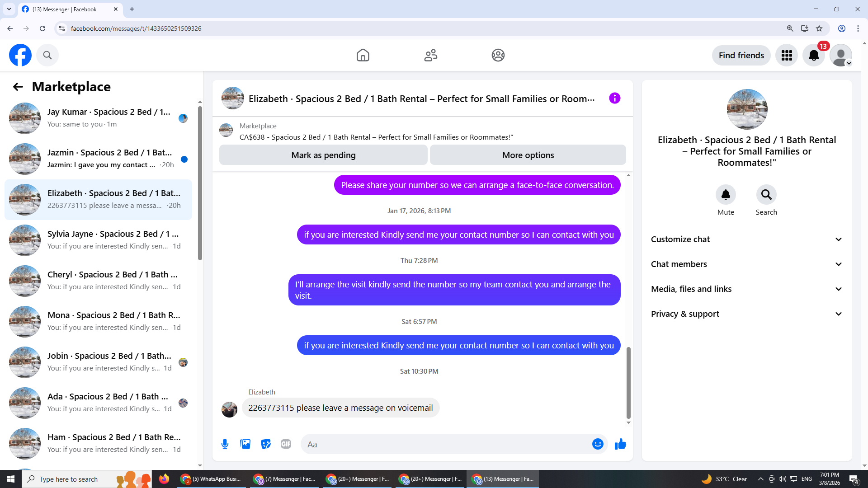The height and width of the screenshot is (488, 868).
Task: Search in conversation
Action: [x=766, y=195]
